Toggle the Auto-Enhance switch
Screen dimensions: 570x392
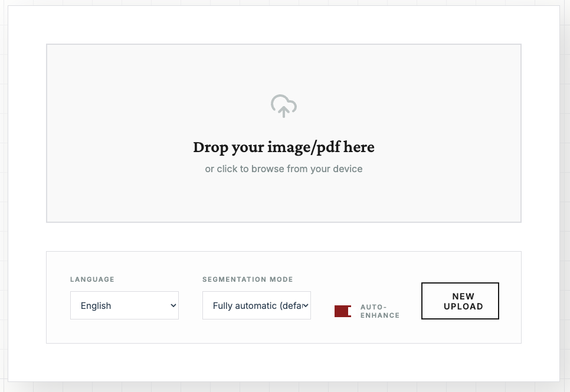(343, 311)
